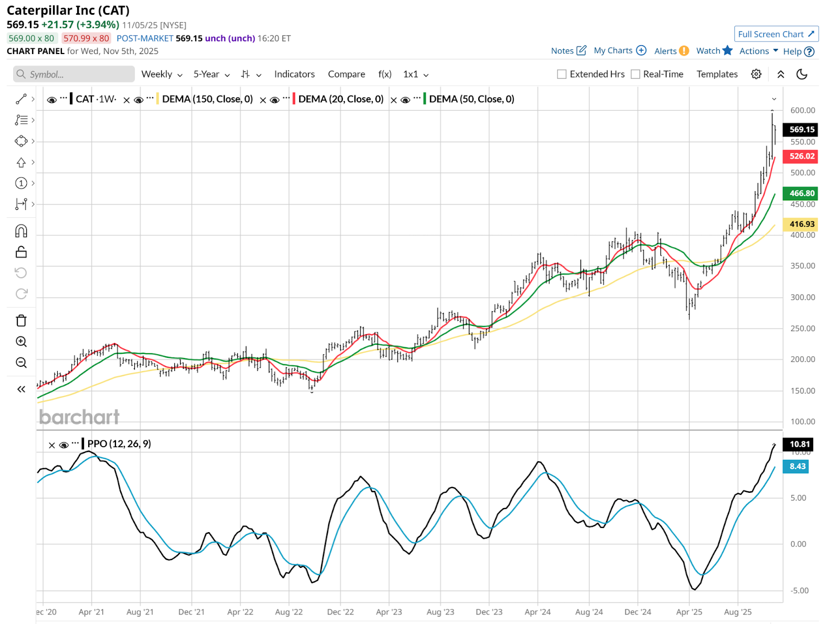Enable the Extended Hrs checkbox
The image size is (840, 624).
point(562,74)
